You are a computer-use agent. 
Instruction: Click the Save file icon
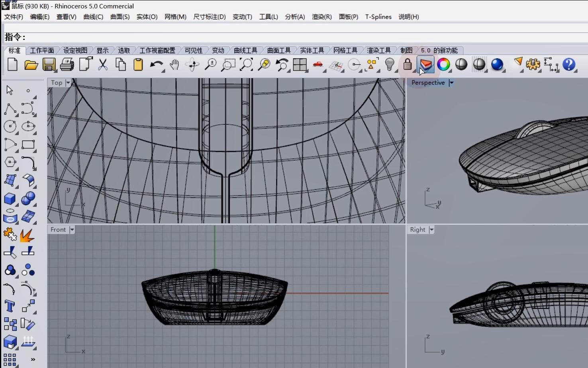point(49,64)
